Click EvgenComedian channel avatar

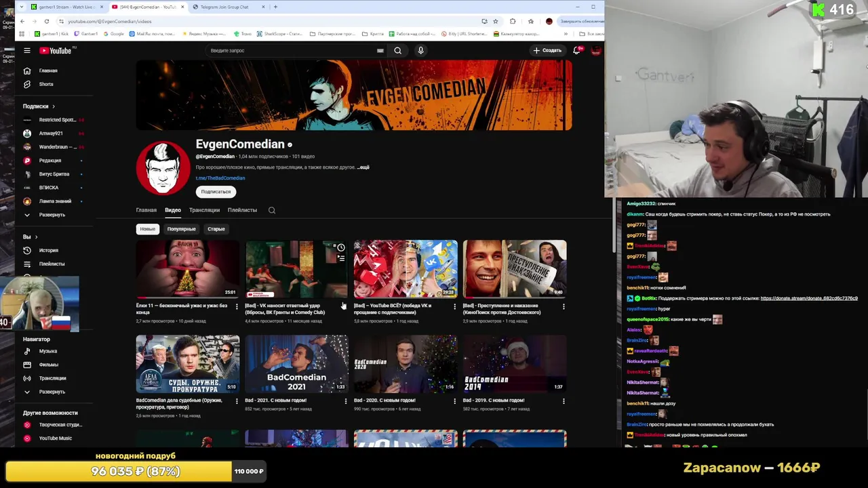[163, 168]
